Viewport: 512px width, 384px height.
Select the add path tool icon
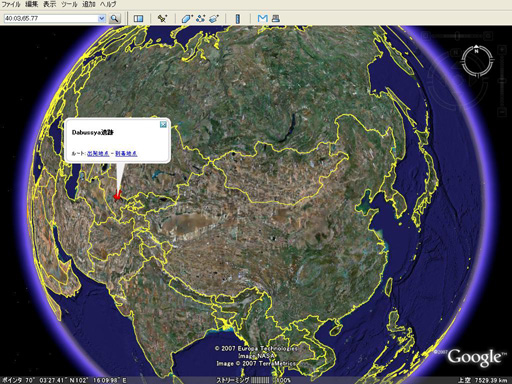pyautogui.click(x=200, y=18)
